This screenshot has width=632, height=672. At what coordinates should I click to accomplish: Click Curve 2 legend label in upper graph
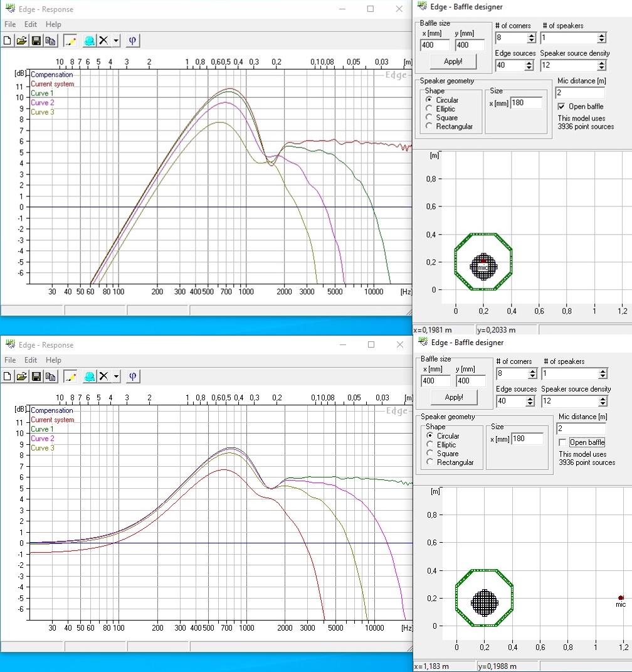tap(42, 102)
